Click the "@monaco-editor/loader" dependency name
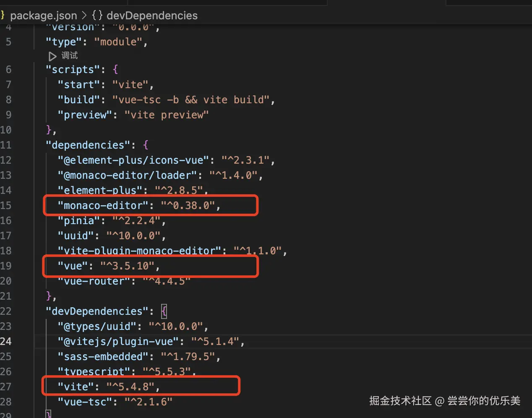The width and height of the screenshot is (532, 418). [x=128, y=175]
